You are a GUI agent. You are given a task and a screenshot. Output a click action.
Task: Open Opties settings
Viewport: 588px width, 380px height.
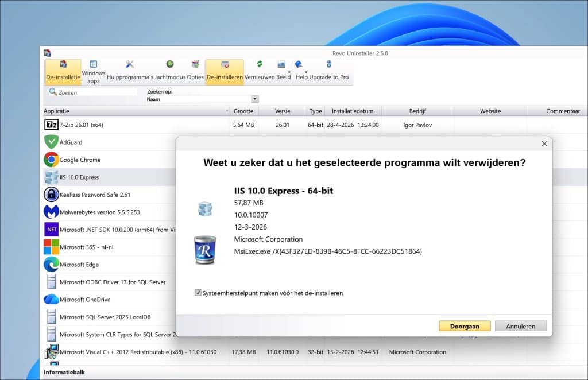tap(195, 72)
